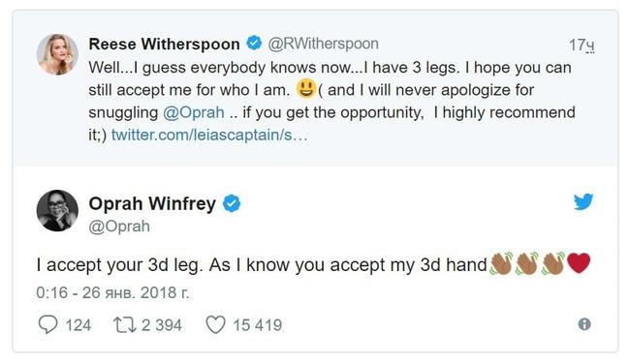The width and height of the screenshot is (630, 364).
Task: Open Reese Witherspoon's profile picture
Action: coord(57,54)
